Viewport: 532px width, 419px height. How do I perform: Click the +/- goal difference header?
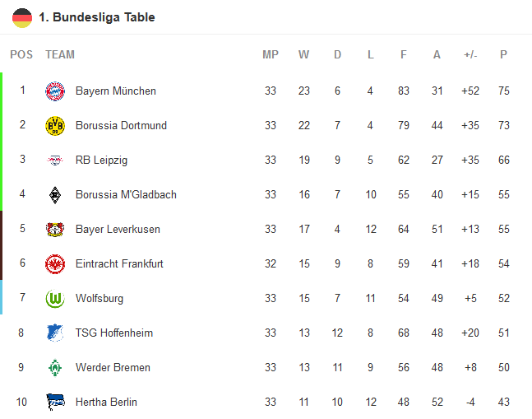pyautogui.click(x=470, y=55)
